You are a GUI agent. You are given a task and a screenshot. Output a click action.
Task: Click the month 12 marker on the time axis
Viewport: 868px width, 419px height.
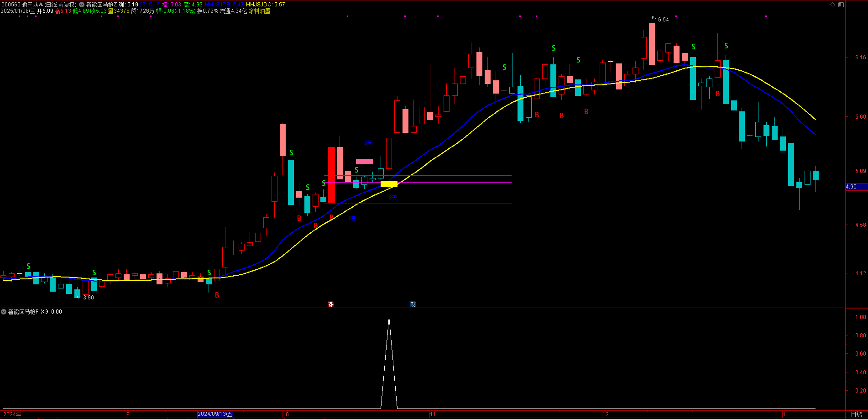pyautogui.click(x=606, y=414)
